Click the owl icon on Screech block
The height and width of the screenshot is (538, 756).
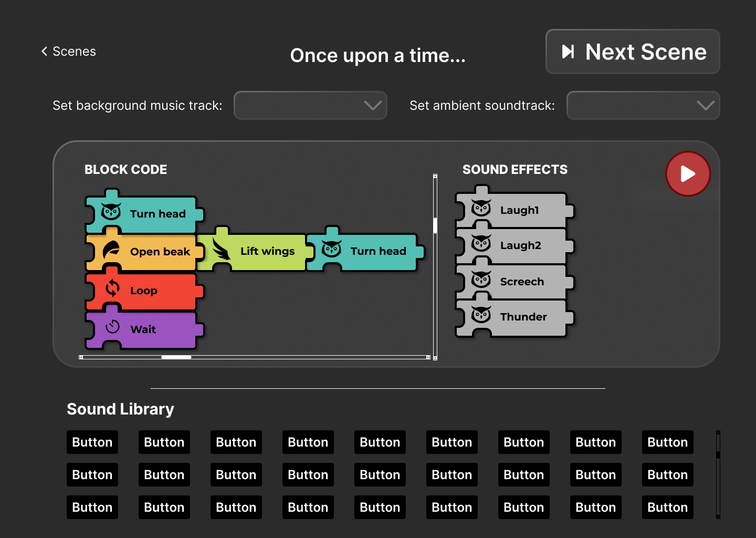point(481,280)
